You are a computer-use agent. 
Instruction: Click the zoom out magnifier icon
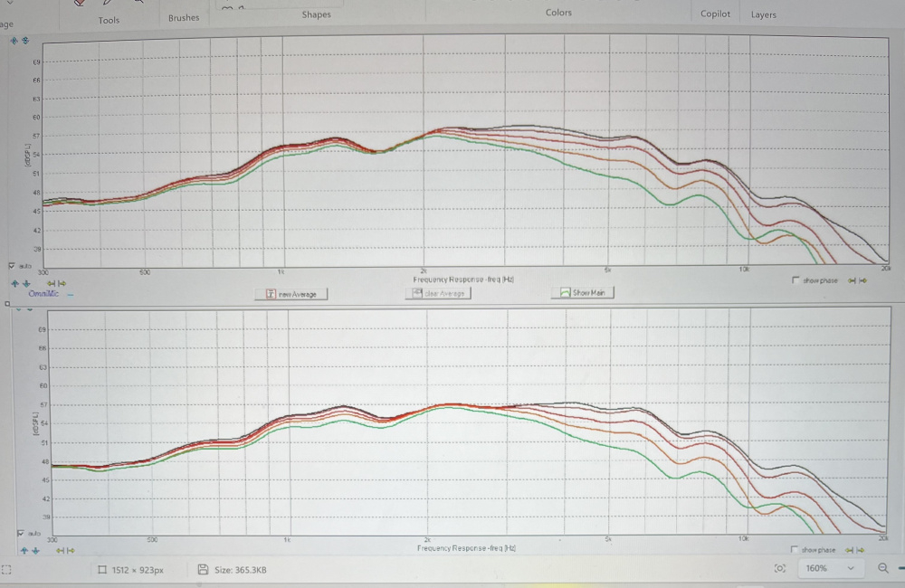(x=883, y=569)
